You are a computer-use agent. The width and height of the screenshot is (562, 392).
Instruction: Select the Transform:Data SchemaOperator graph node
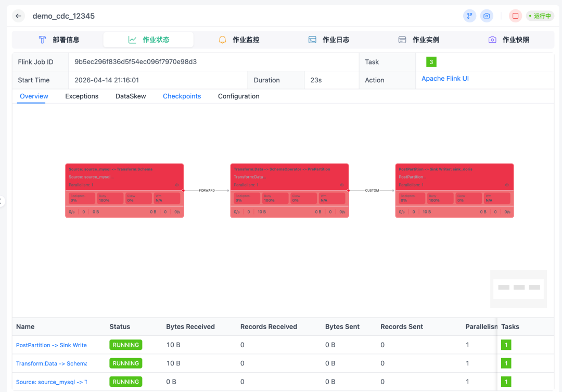(289, 191)
